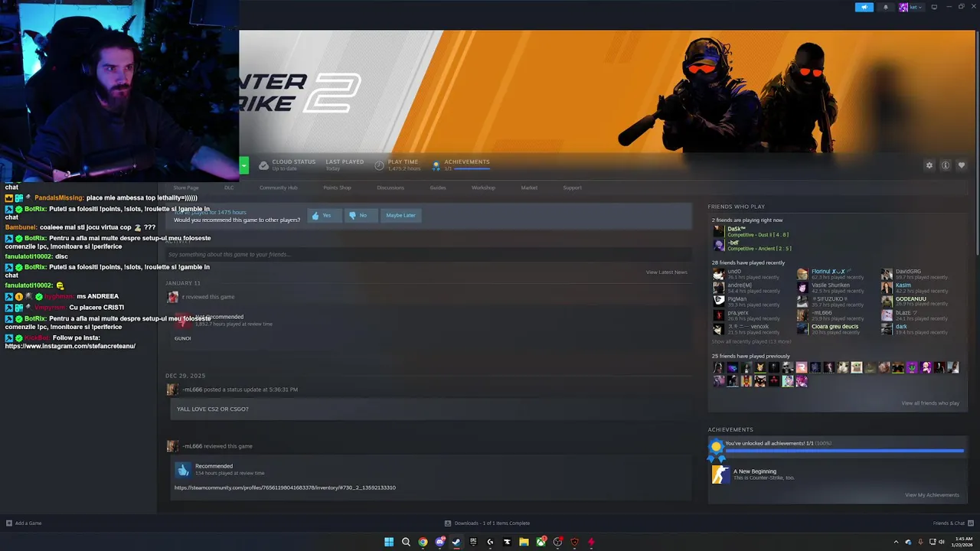Open the DLC tab

tap(229, 187)
